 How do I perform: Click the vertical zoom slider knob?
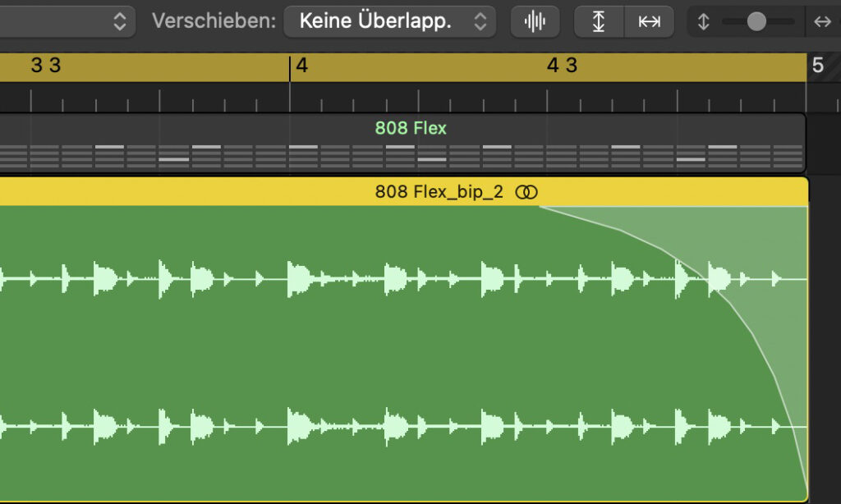pos(756,21)
